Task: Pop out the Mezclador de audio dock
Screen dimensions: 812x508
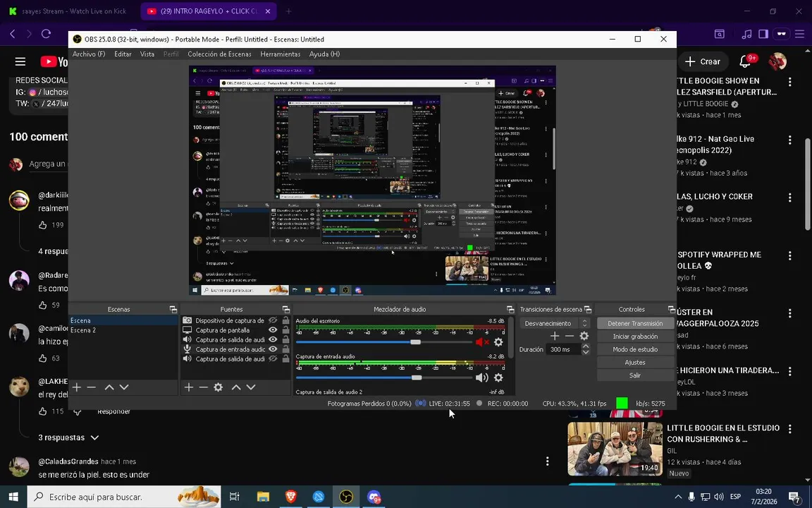Action: click(510, 310)
